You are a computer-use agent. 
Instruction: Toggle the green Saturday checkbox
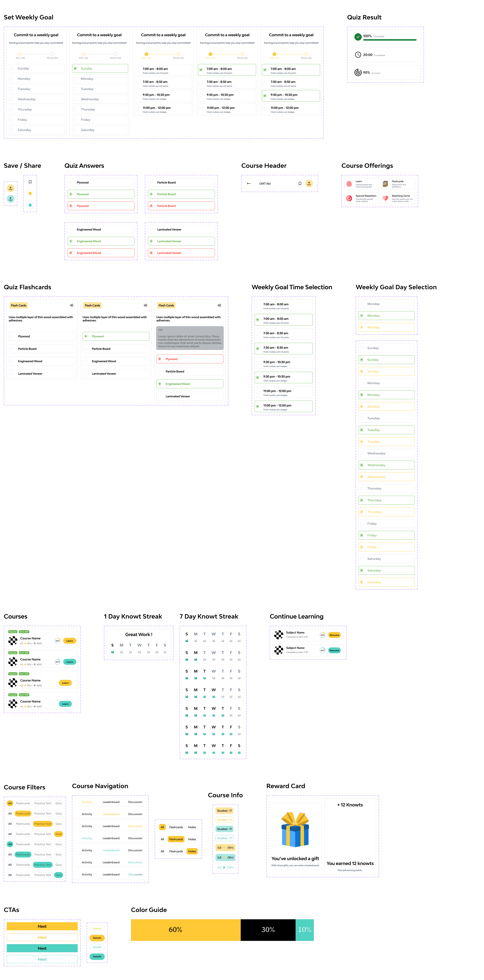362,570
